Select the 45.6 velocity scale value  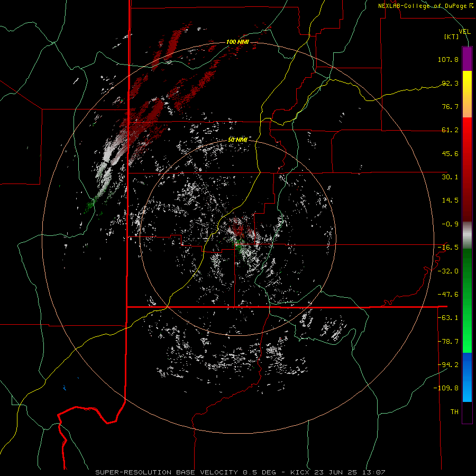[x=450, y=153]
